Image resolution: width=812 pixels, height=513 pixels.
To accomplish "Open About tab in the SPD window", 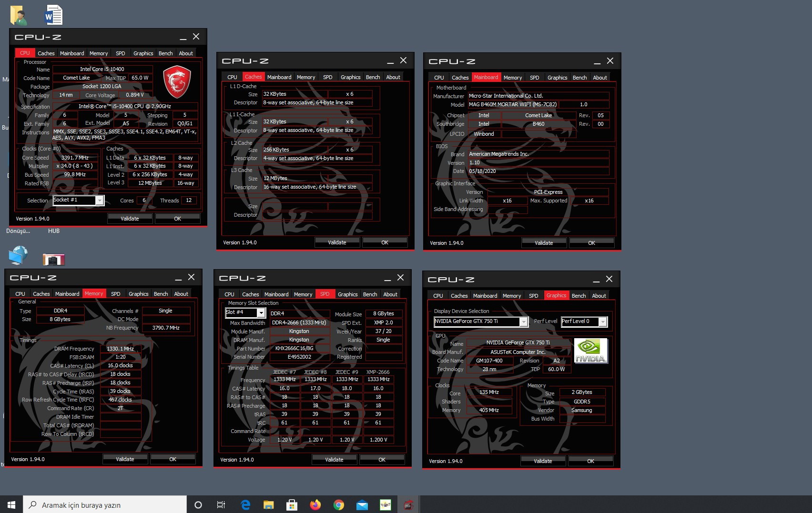I will pyautogui.click(x=390, y=294).
